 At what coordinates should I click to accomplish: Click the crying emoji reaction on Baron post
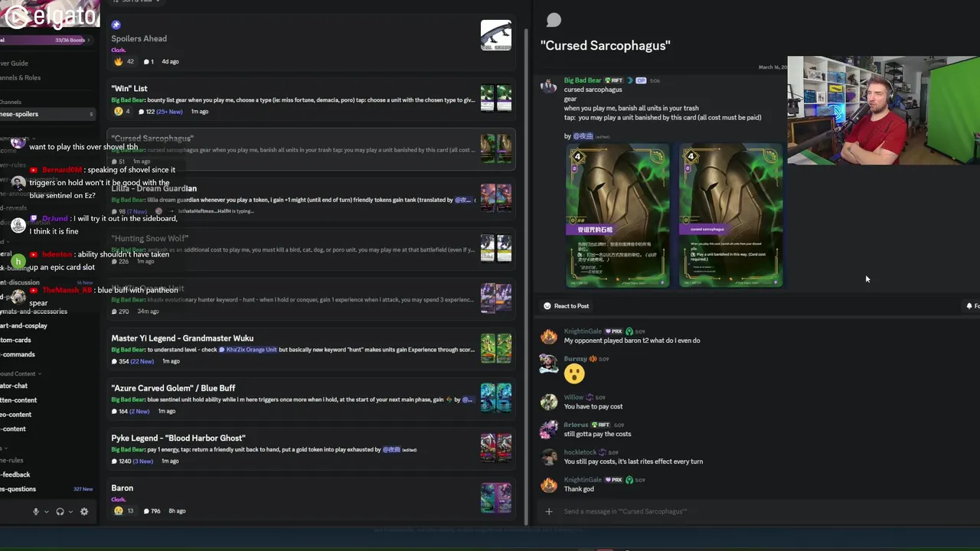point(119,510)
